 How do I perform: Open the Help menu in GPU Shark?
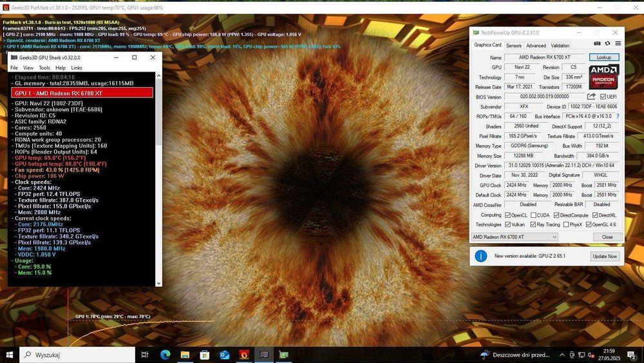pos(61,68)
